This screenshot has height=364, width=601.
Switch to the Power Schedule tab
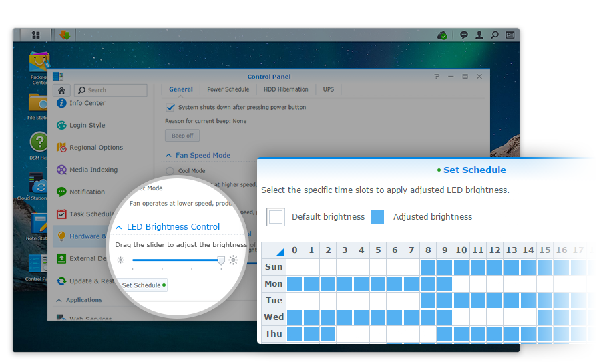click(228, 89)
